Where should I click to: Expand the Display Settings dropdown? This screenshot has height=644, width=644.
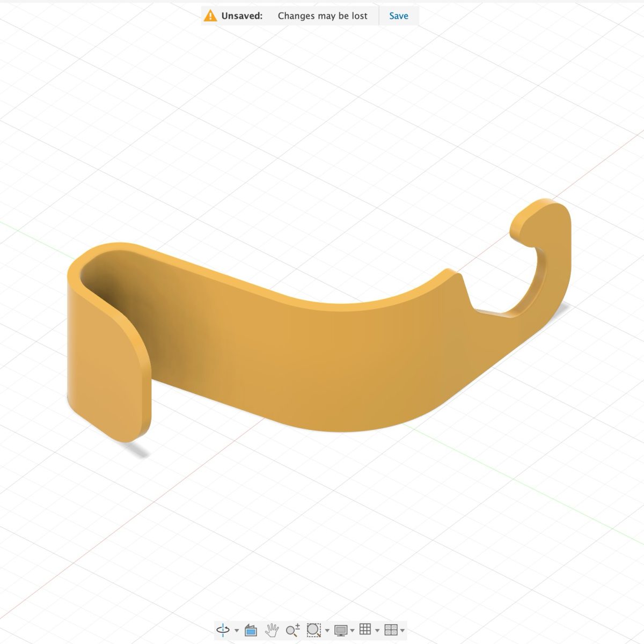[353, 630]
